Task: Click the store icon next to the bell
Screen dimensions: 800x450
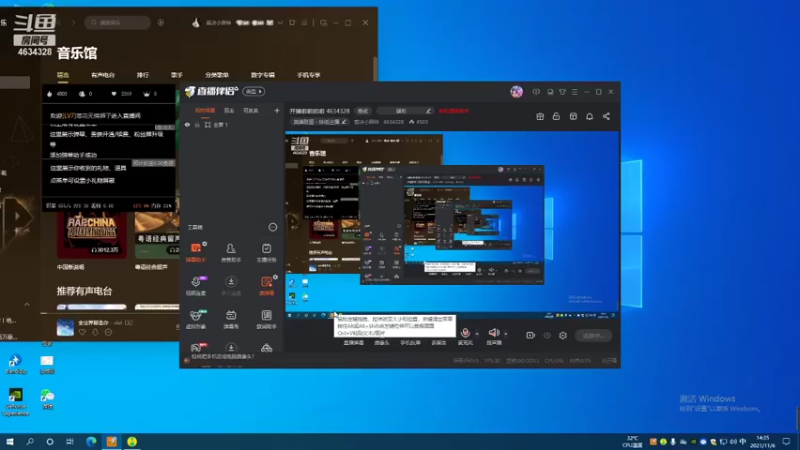Action: point(573,116)
